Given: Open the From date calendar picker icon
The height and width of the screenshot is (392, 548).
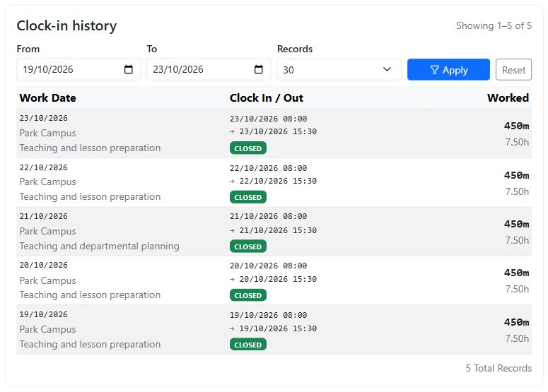Looking at the screenshot, I should [128, 69].
